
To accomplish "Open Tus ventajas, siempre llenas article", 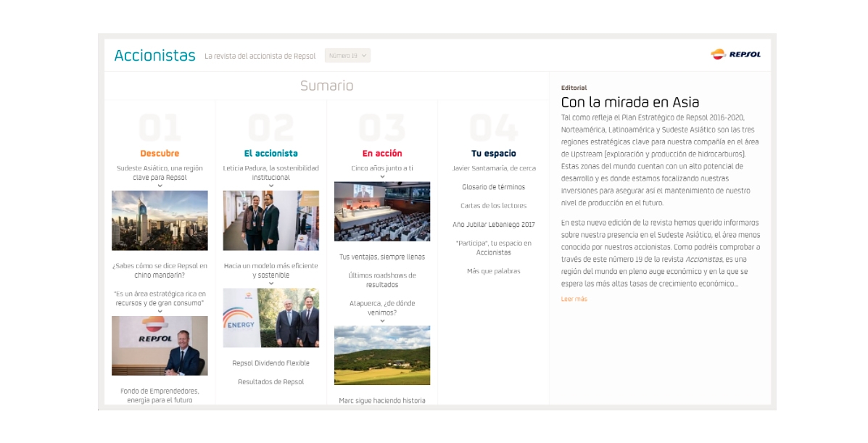I will tap(382, 257).
